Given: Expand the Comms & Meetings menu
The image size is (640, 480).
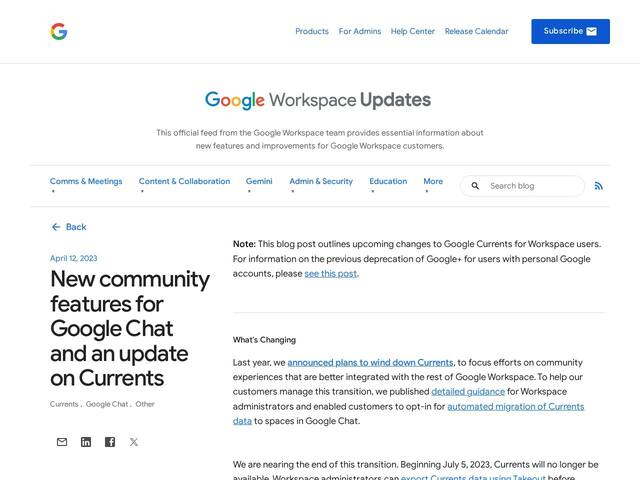Looking at the screenshot, I should pos(86,181).
